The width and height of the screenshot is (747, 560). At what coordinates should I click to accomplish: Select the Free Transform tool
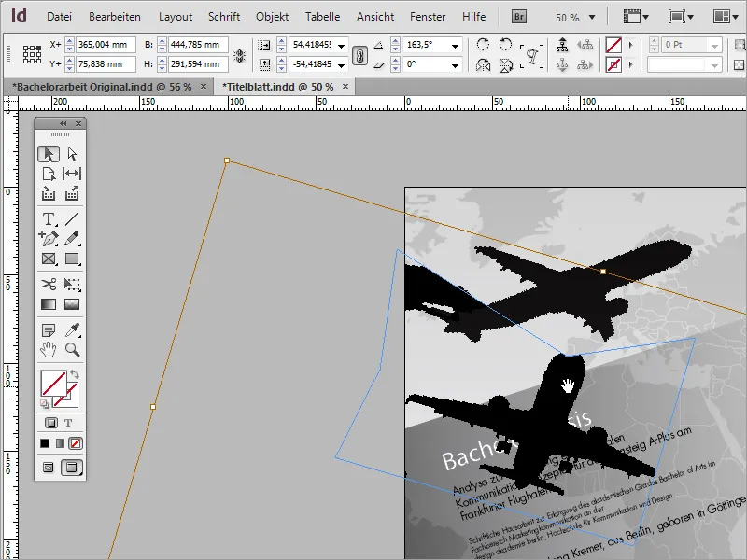[x=72, y=285]
